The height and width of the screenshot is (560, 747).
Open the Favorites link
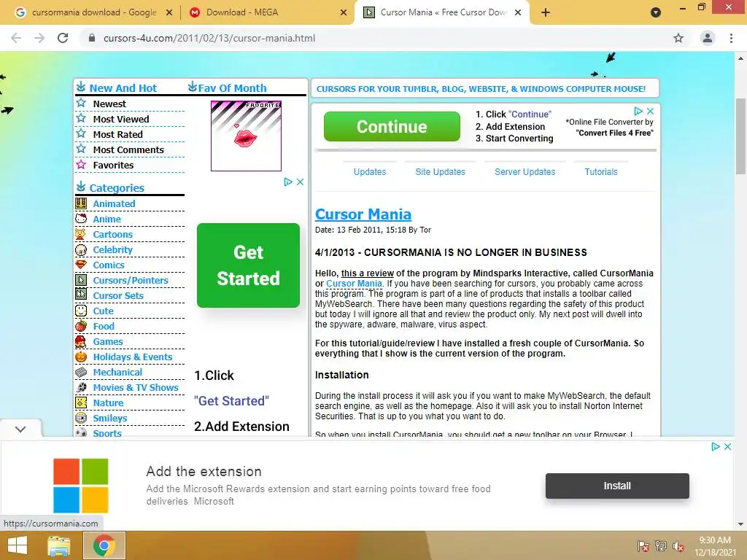[113, 165]
